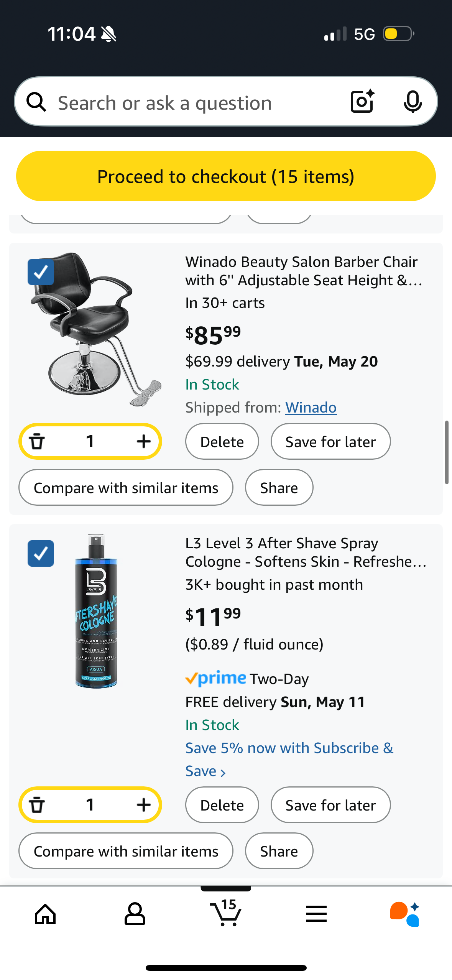Click trash icon for Winado barber chair
The height and width of the screenshot is (980, 452).
(x=37, y=441)
